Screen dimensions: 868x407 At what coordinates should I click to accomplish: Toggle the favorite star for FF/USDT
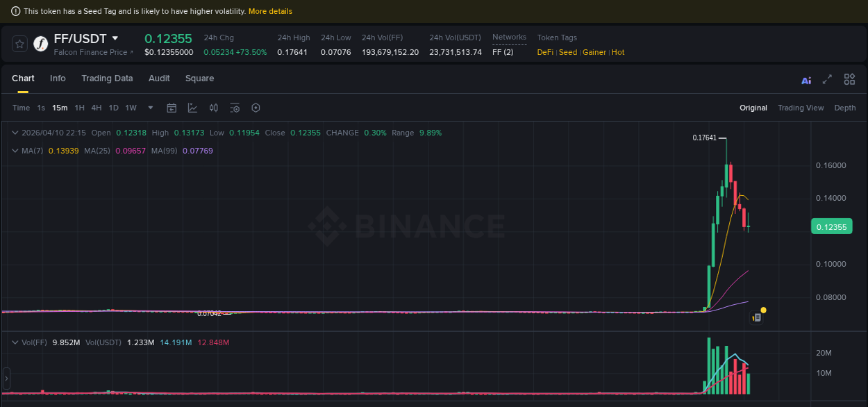[x=19, y=43]
